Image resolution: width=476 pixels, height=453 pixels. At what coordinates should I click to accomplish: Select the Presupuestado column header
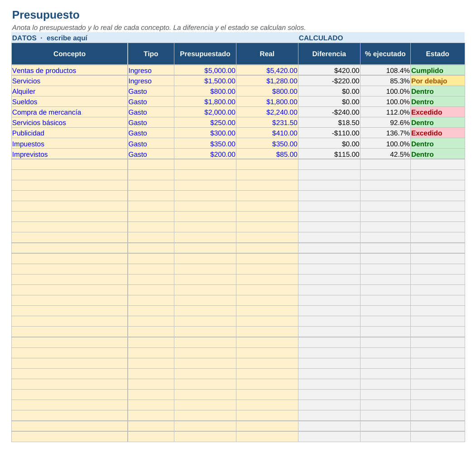click(x=205, y=54)
